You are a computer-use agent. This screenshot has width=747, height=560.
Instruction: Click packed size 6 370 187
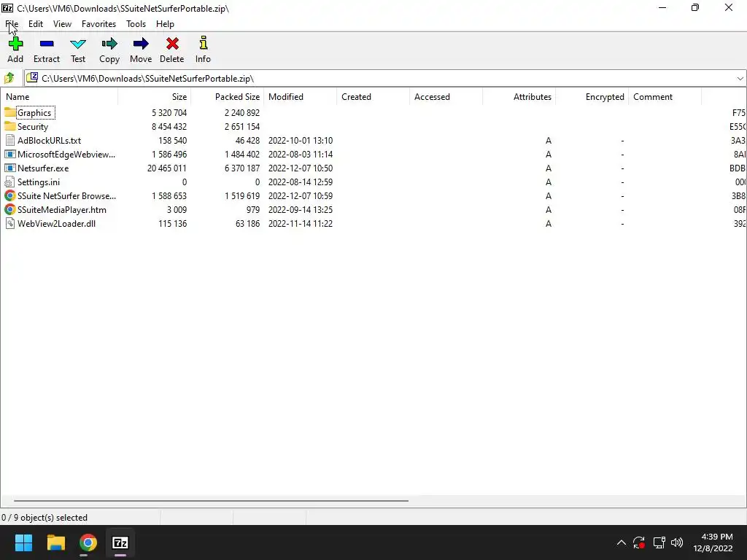pyautogui.click(x=242, y=168)
